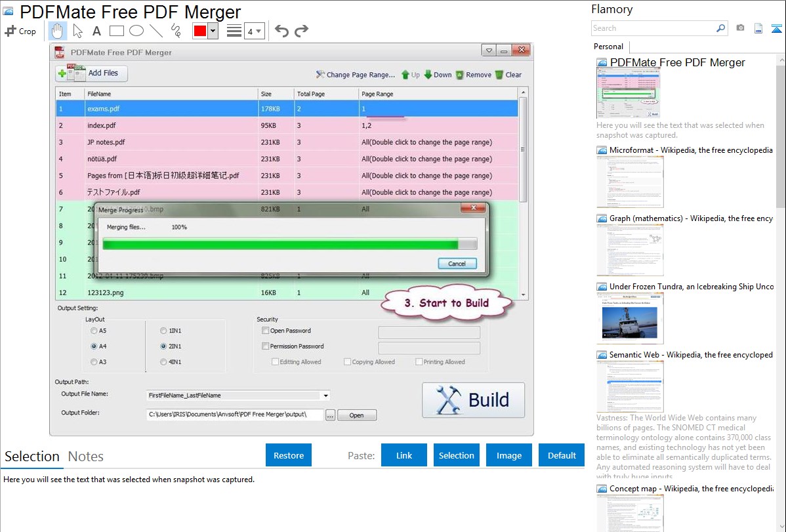Select the straight line tool

156,31
